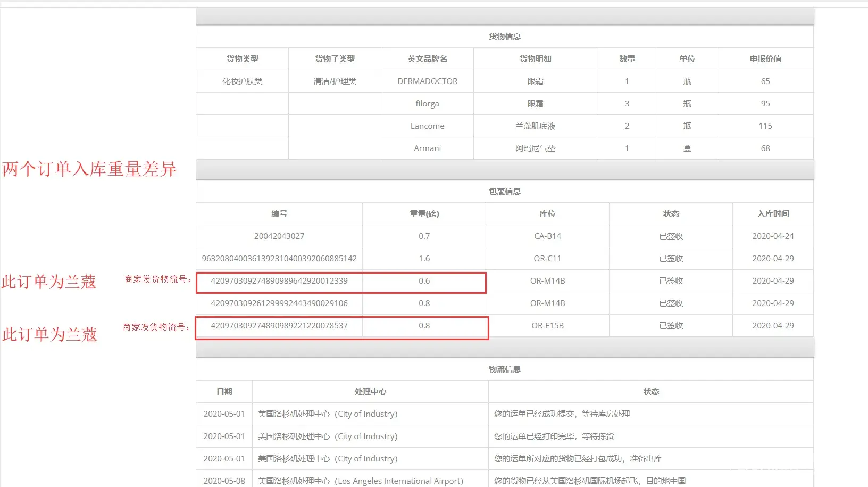Image resolution: width=868 pixels, height=487 pixels.
Task: Click the DERMADOCTOR brand cell
Action: click(x=427, y=81)
